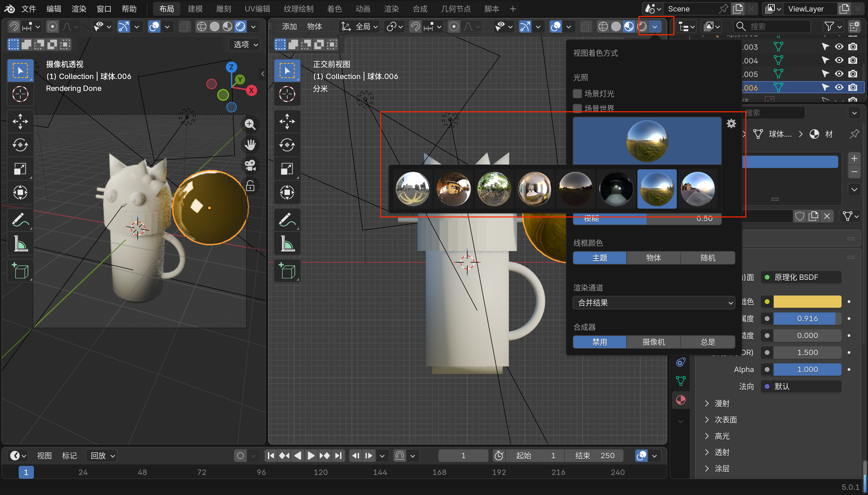Click the HDRI settings gear icon
This screenshot has width=868, height=495.
731,123
